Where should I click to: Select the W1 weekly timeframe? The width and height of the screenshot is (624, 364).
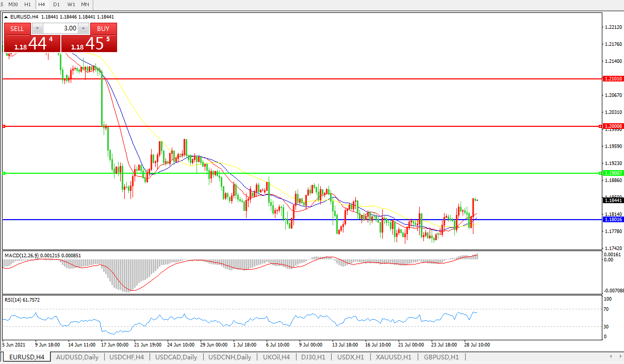pyautogui.click(x=71, y=5)
